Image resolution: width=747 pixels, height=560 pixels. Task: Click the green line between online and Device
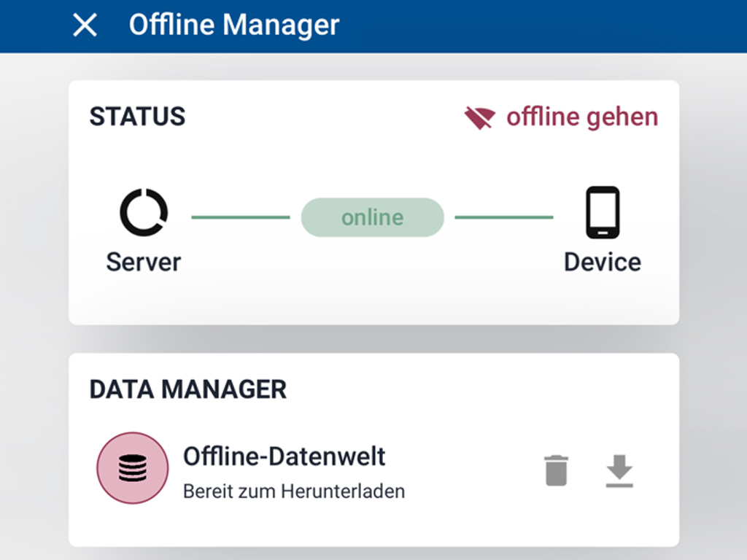tap(504, 217)
